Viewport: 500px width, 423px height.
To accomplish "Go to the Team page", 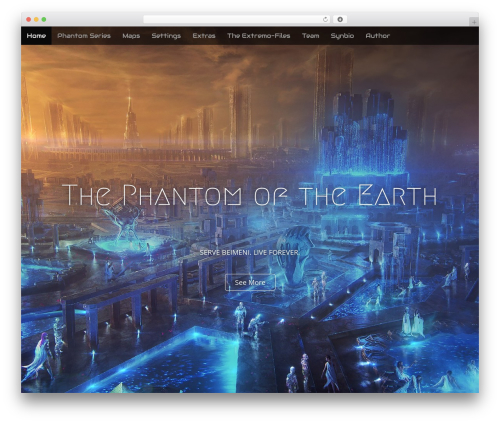I will (x=310, y=36).
